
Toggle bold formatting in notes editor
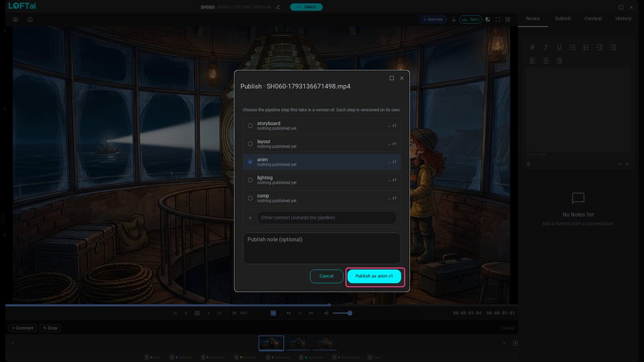point(532,47)
